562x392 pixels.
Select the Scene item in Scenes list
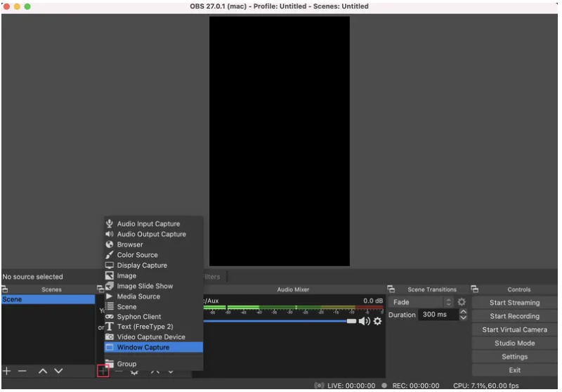pos(48,299)
